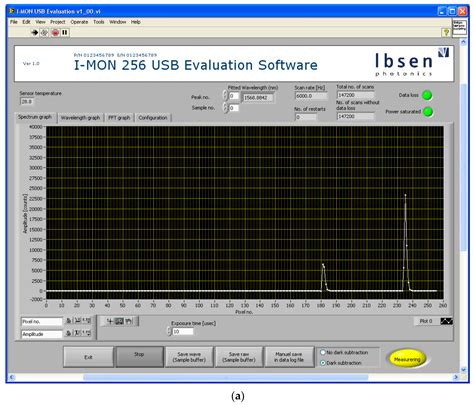
Task: Select No dark subtraction radio button
Action: coord(323,352)
